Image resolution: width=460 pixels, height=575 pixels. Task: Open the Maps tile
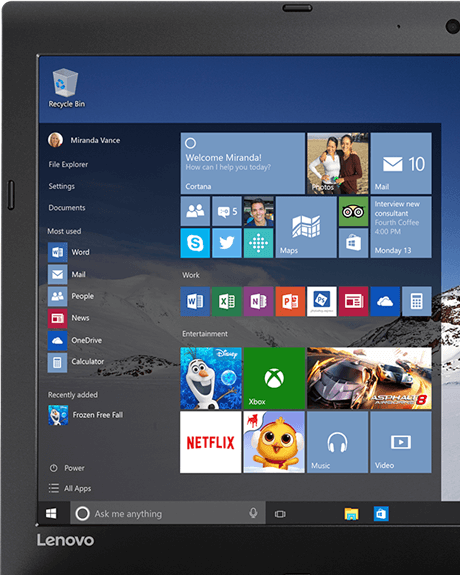click(306, 227)
